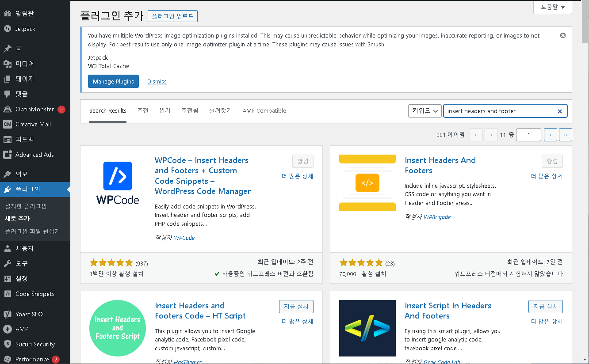Open the 페이지 pages icon
Viewport: 589px width, 364px height.
[x=8, y=79]
